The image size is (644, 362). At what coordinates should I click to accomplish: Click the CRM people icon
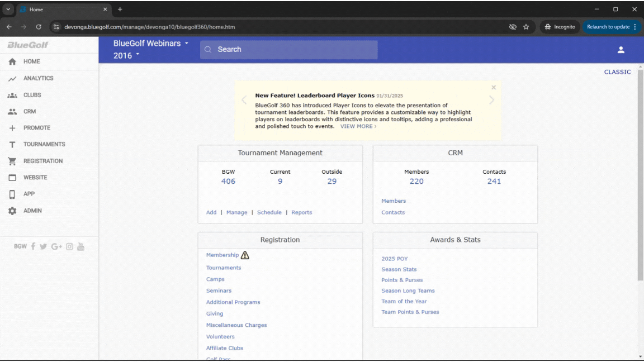pyautogui.click(x=12, y=112)
